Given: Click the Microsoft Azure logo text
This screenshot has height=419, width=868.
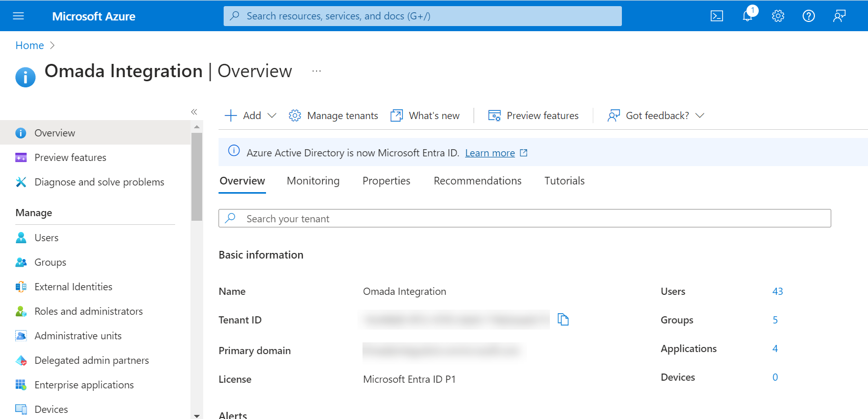Looking at the screenshot, I should click(x=93, y=16).
